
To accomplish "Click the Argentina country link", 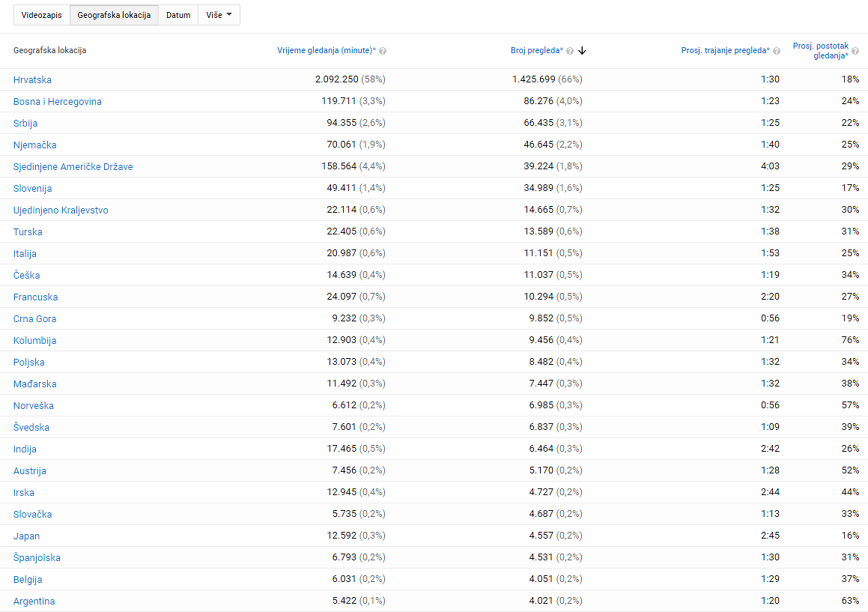I will tap(34, 602).
